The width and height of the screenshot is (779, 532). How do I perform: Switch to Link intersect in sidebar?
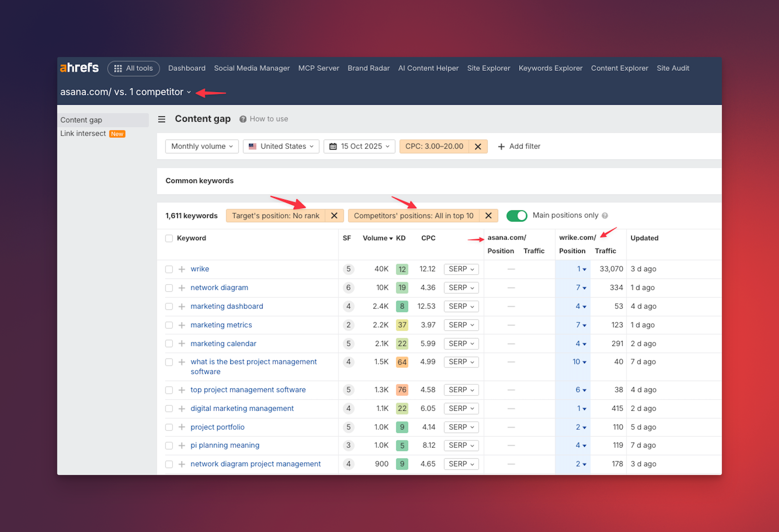pyautogui.click(x=83, y=133)
